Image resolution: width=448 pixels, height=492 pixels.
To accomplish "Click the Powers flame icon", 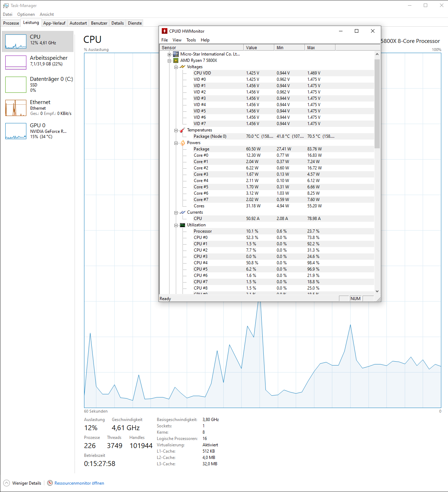I will (x=183, y=143).
